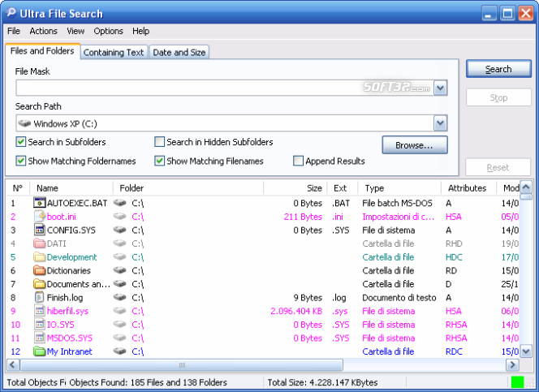Click the MSDOS.SYS file icon
This screenshot has width=539, height=392.
coord(40,338)
